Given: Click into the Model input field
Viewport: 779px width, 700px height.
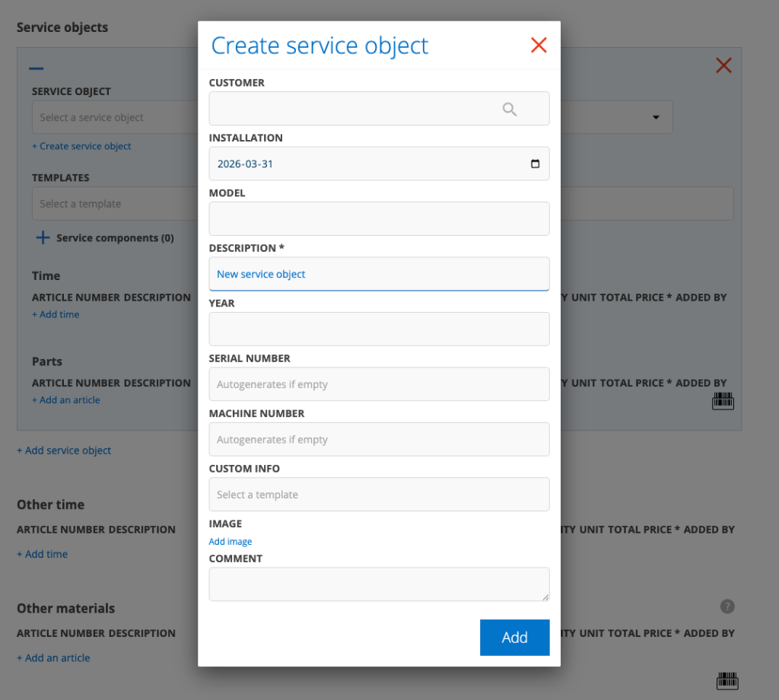Looking at the screenshot, I should [x=379, y=219].
